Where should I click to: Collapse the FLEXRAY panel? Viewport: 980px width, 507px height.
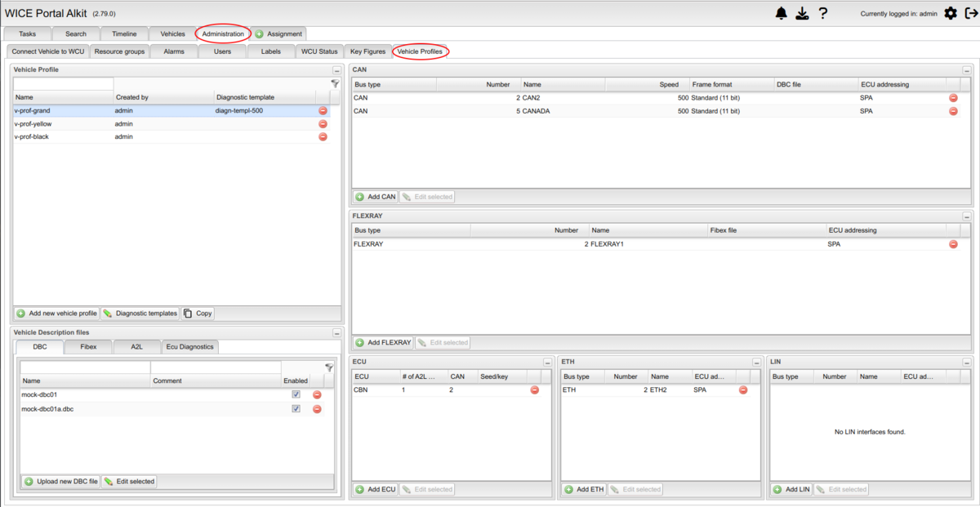coord(967,216)
